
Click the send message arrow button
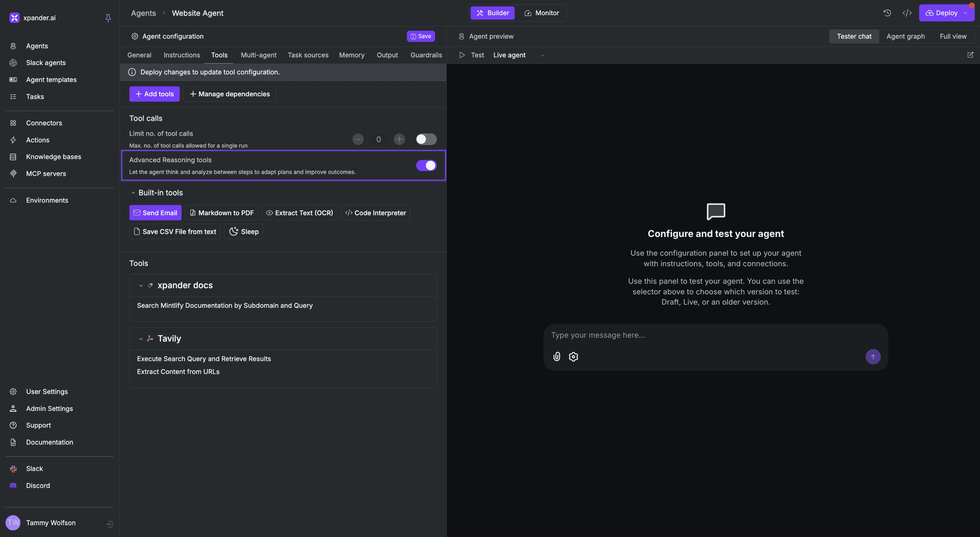pyautogui.click(x=873, y=356)
